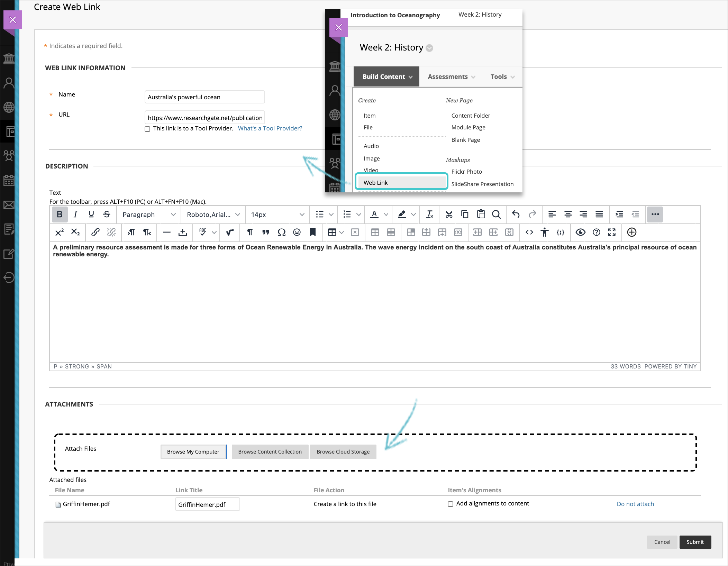Screen dimensions: 728x566
Task: Expand the Assessments dropdown menu
Action: click(x=451, y=77)
